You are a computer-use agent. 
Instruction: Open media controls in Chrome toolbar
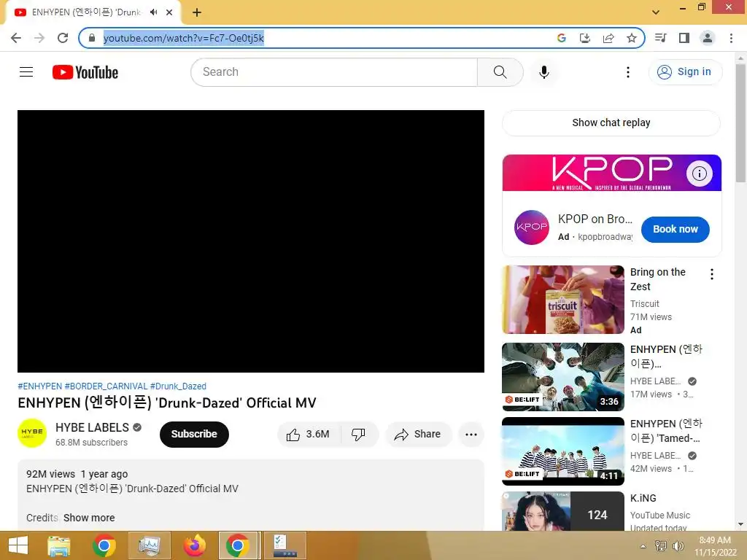click(660, 38)
